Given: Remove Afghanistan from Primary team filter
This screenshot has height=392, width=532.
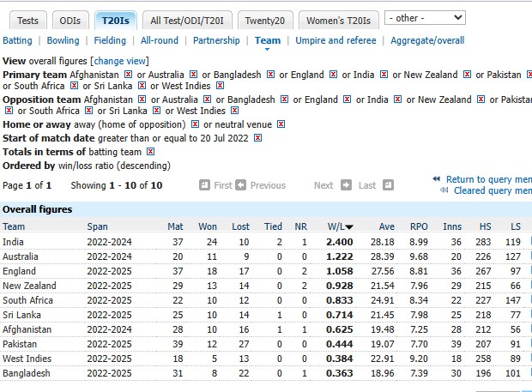Looking at the screenshot, I should 128,75.
